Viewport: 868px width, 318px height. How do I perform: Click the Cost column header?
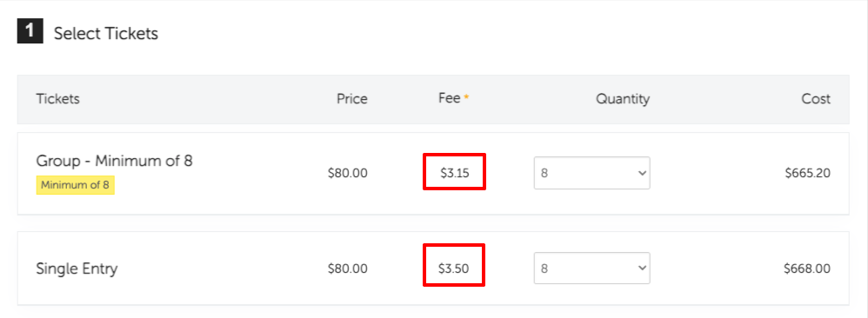(816, 99)
